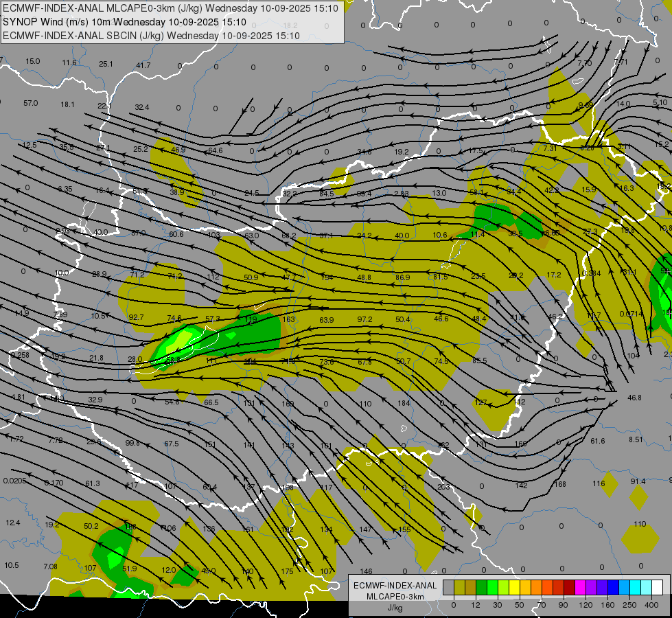Click the map value 0.0714

[x=632, y=314]
